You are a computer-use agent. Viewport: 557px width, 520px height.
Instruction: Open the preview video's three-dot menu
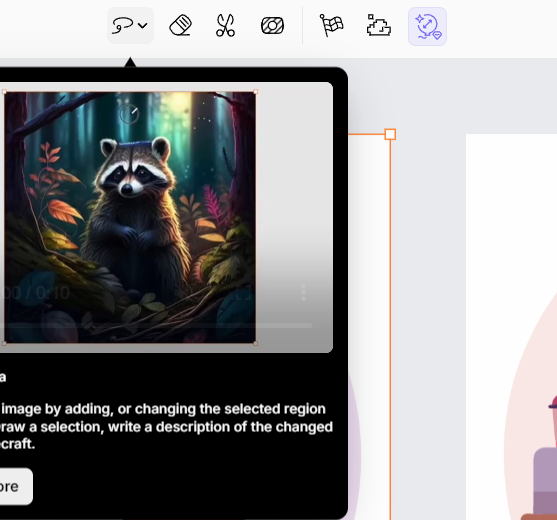(x=303, y=293)
